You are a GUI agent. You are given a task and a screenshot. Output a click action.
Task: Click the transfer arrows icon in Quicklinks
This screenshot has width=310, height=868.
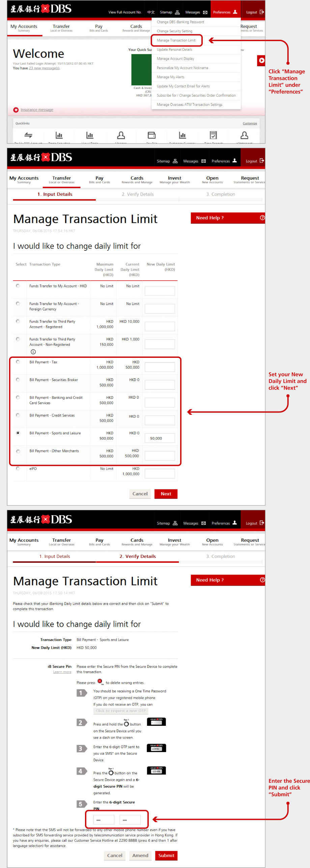pyautogui.click(x=28, y=135)
